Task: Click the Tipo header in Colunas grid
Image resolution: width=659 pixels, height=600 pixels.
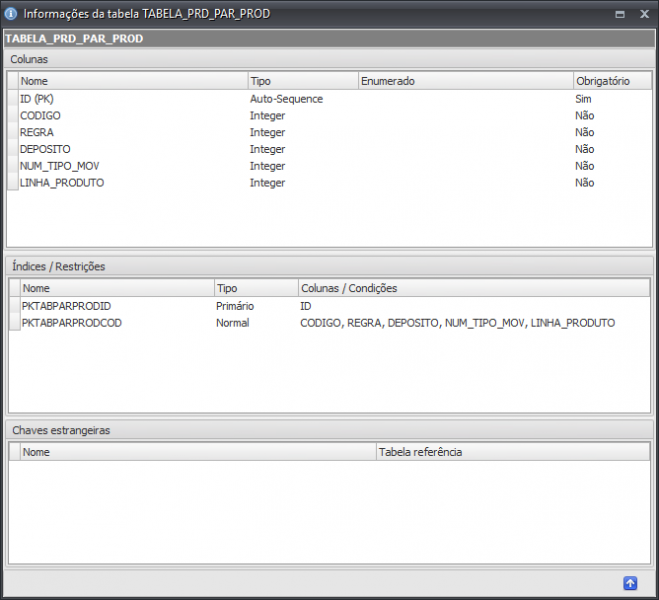Action: pos(303,81)
